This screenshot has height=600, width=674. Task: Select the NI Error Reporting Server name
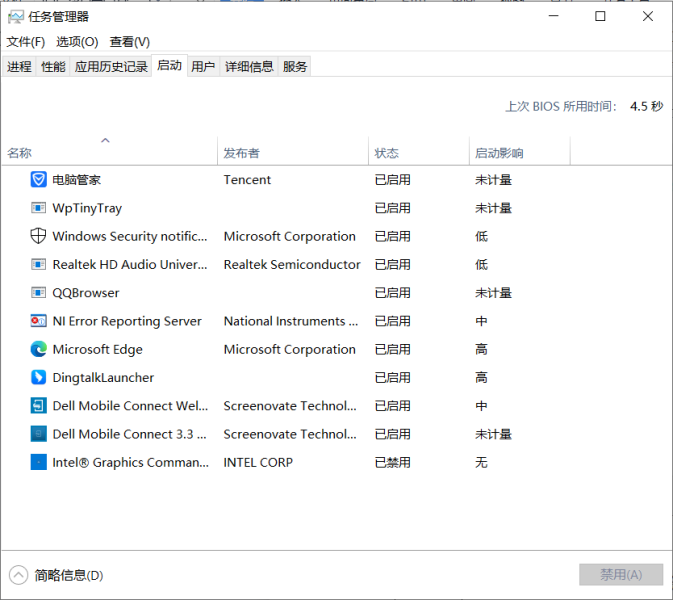[x=127, y=321]
